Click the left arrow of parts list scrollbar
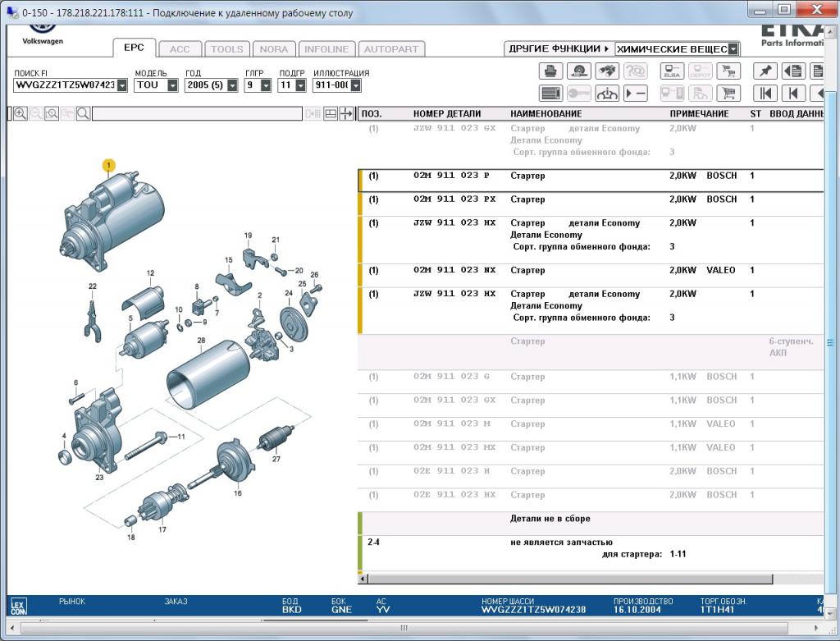Viewport: 840px width, 641px height. [363, 579]
